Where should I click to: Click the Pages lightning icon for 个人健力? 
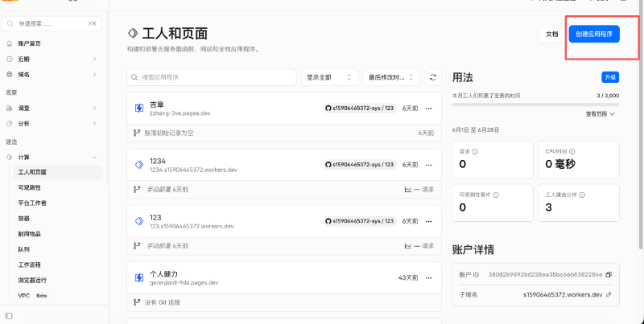(139, 277)
